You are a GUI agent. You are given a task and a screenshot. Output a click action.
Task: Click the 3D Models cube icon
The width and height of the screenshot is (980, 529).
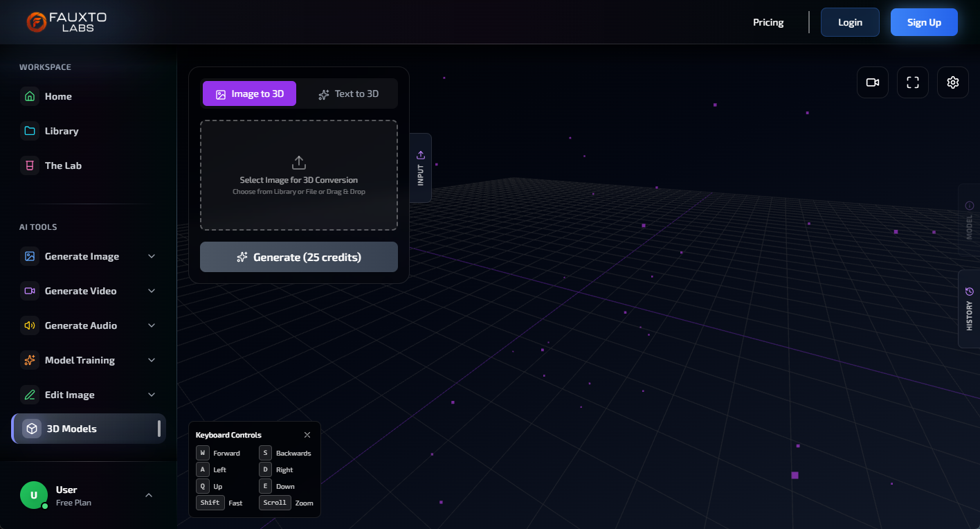[x=32, y=429]
